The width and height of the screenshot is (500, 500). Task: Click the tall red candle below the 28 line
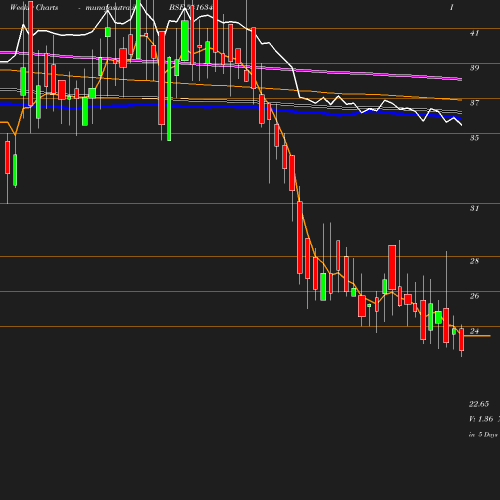click(392, 267)
